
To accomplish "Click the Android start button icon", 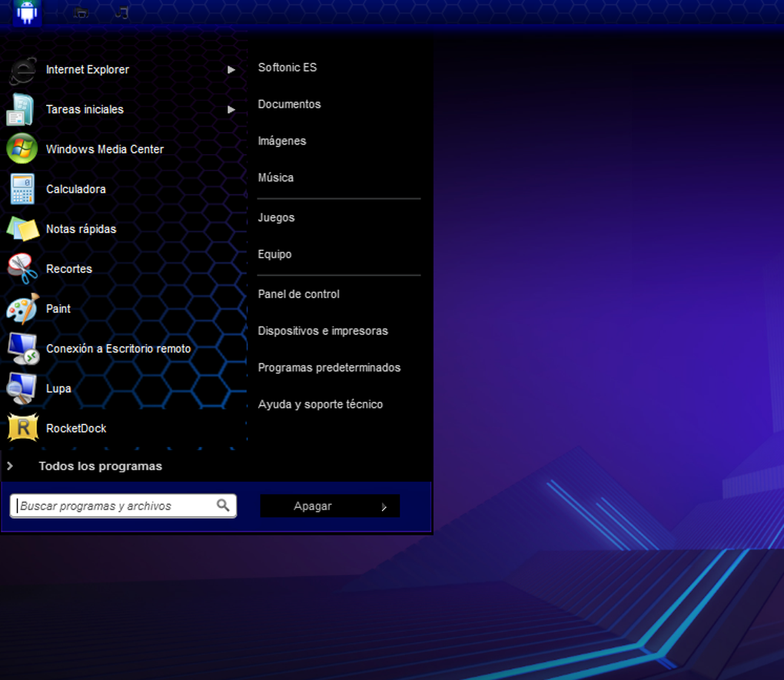I will 26,12.
